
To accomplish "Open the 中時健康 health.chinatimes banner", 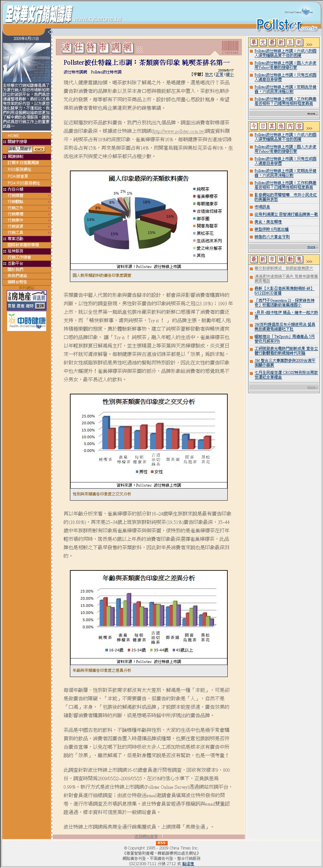I will (x=26, y=322).
